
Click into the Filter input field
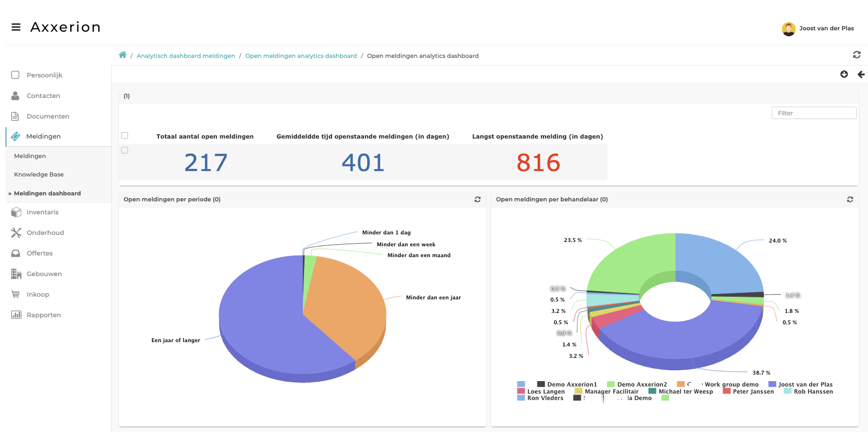[x=813, y=113]
